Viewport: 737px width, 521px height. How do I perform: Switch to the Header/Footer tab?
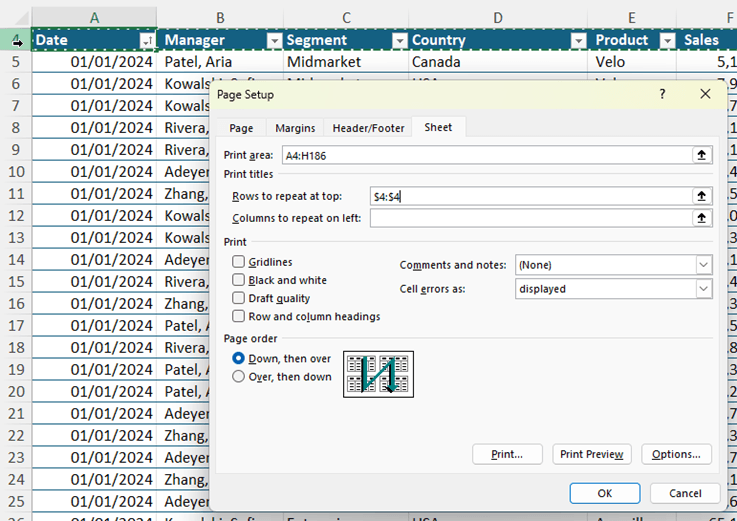[x=368, y=128]
